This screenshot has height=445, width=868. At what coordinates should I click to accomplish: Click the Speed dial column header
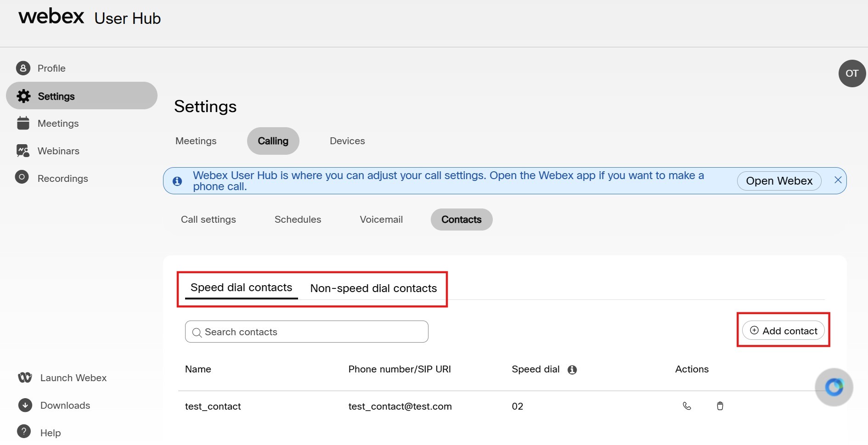tap(535, 369)
